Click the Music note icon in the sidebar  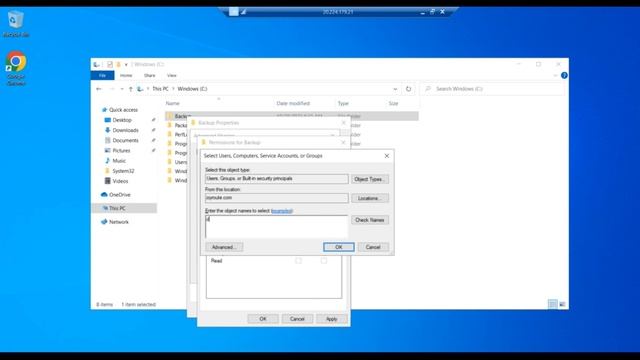click(x=108, y=160)
